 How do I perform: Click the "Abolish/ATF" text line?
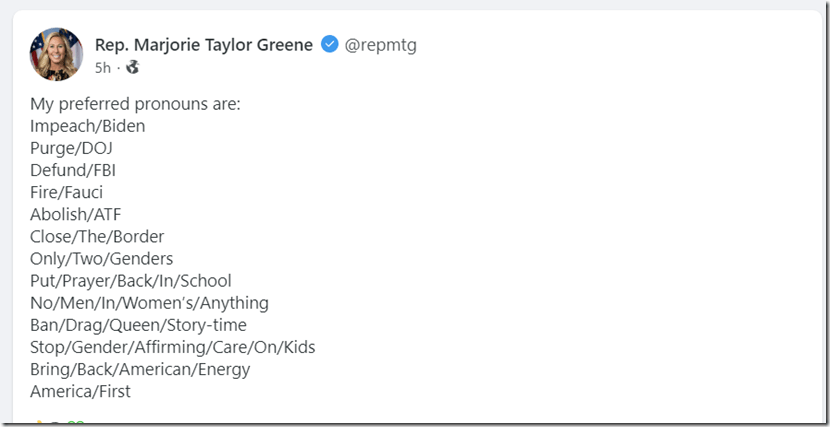click(75, 214)
